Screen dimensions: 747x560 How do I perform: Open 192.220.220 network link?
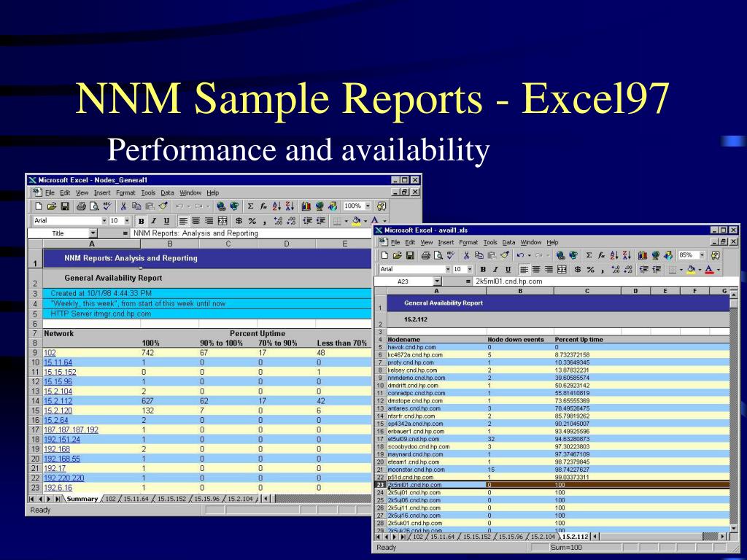(x=64, y=478)
